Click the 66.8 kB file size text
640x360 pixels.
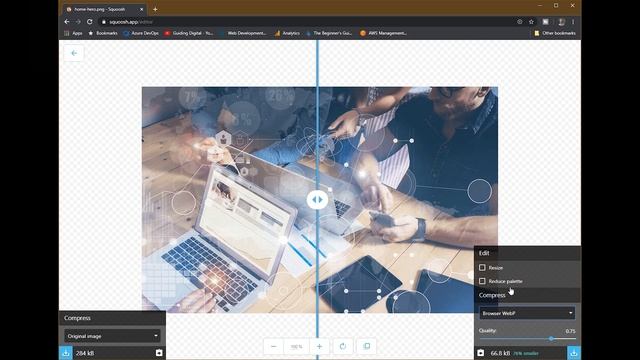coord(500,353)
